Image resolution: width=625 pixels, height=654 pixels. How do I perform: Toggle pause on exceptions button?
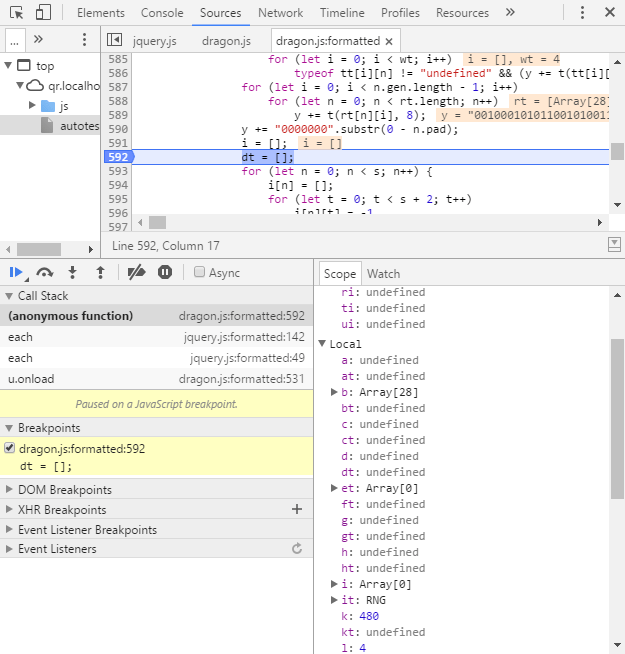coord(165,272)
